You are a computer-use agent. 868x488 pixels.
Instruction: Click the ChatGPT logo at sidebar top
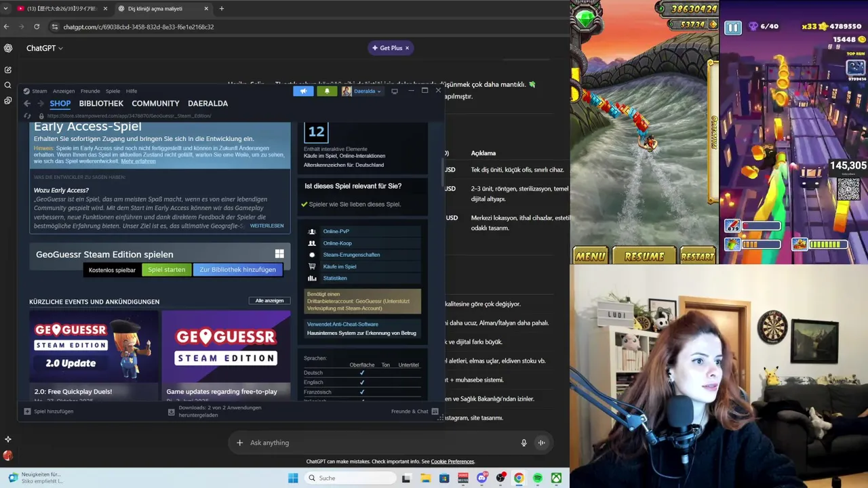click(8, 48)
